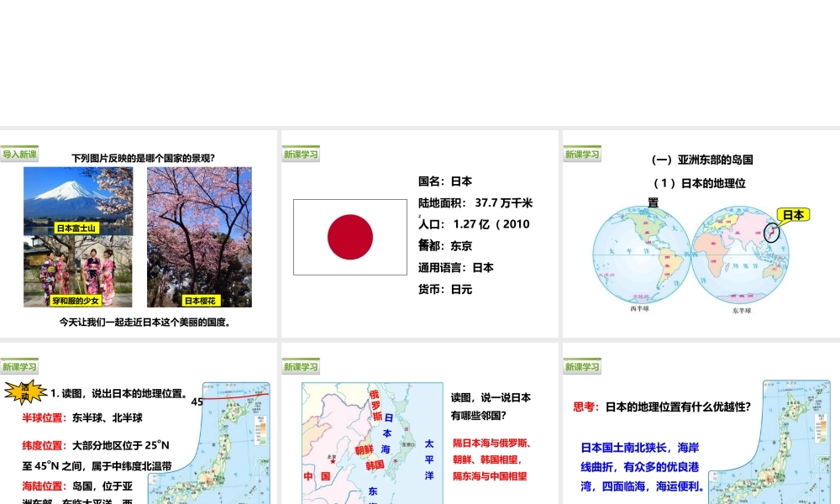Click the 穿和服的少女 caption label
840x504 pixels.
(x=76, y=301)
